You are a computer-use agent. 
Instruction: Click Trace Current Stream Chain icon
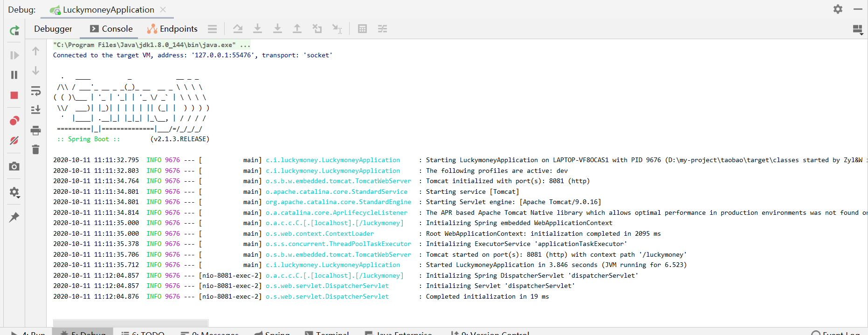(x=382, y=29)
